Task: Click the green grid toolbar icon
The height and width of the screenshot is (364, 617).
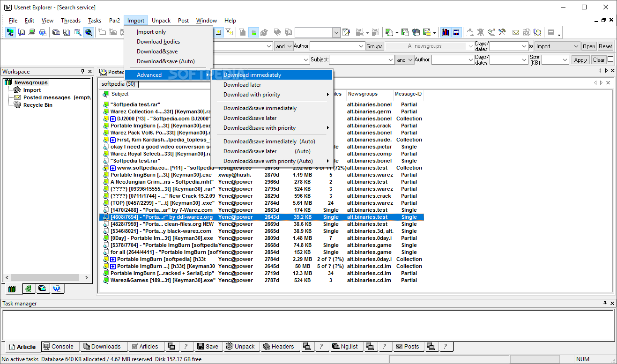Action: [x=253, y=32]
